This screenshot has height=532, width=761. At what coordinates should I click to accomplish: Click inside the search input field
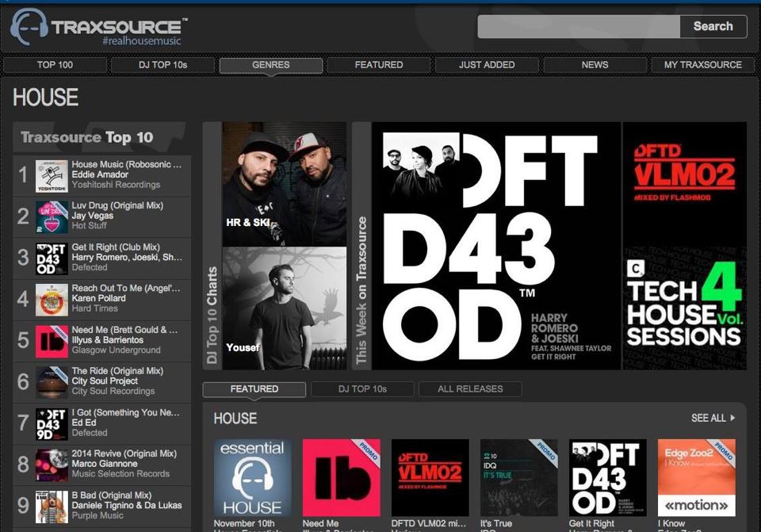[579, 26]
